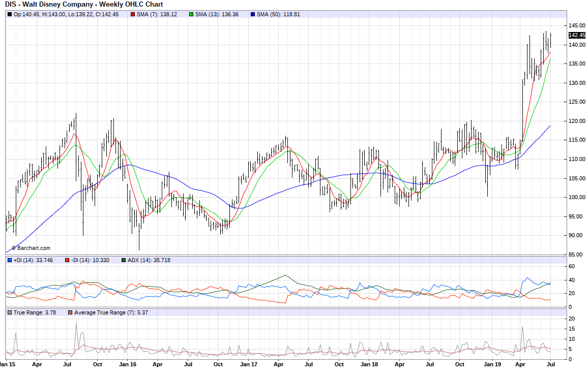
Task: Click the gray True Range legend swatch
Action: click(x=10, y=312)
